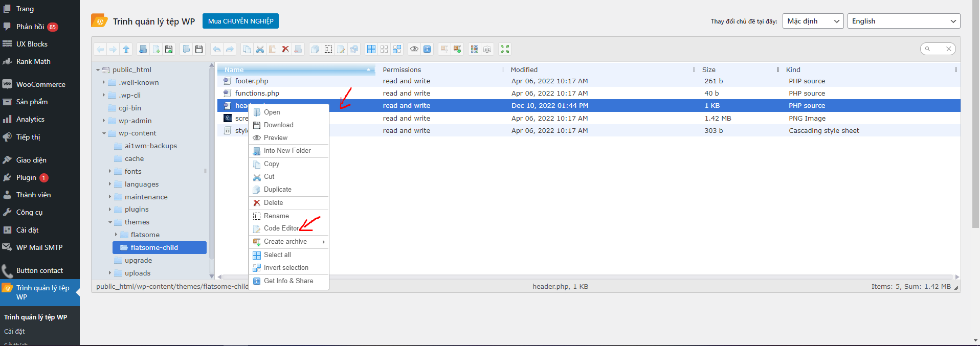Click the up-arrow parent folder toolbar icon
The width and height of the screenshot is (980, 346).
(x=126, y=49)
